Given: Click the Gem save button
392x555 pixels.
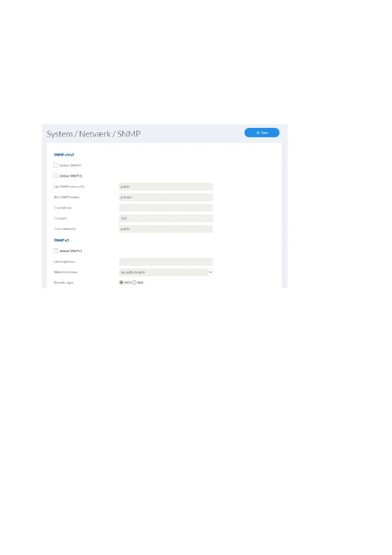Looking at the screenshot, I should pos(262,132).
